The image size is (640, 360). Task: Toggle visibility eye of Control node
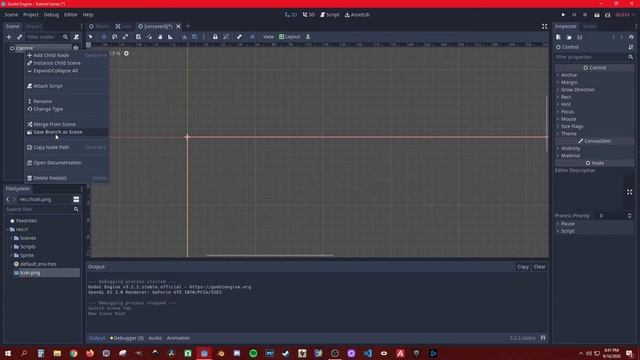tap(76, 48)
